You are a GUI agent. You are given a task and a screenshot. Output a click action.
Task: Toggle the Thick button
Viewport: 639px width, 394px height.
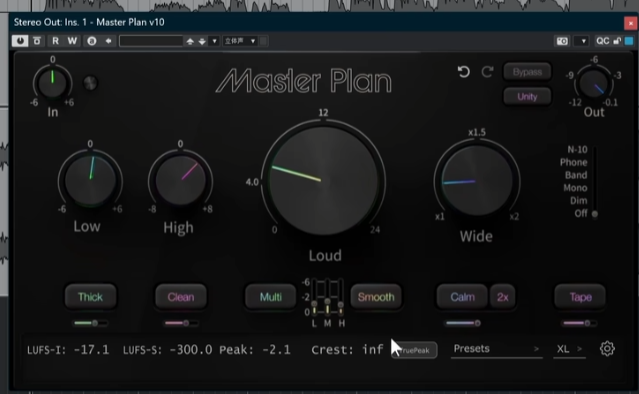click(90, 297)
